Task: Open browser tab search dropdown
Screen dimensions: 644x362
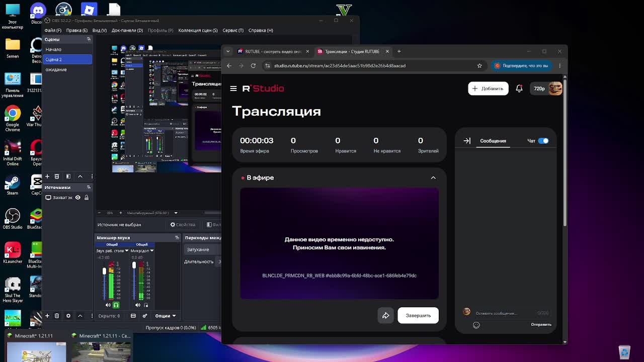Action: point(228,51)
